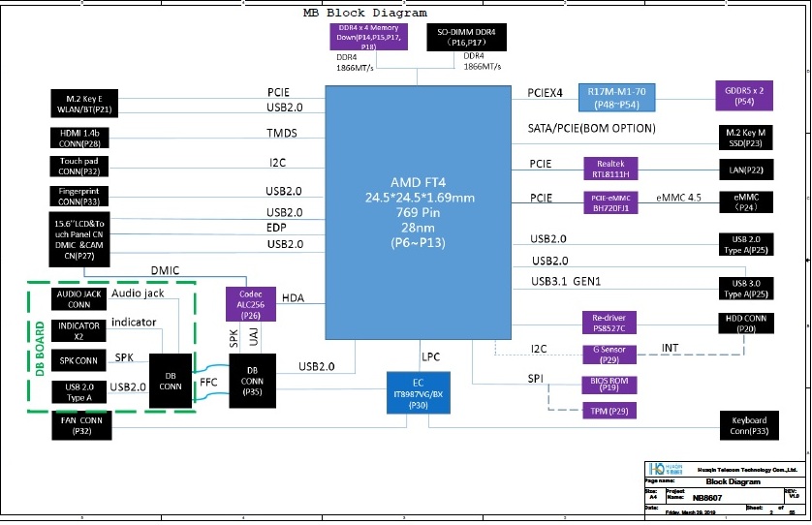Screen dimensions: 812x525
Task: Click the GDDR5 x 2 memory block
Action: tap(745, 97)
